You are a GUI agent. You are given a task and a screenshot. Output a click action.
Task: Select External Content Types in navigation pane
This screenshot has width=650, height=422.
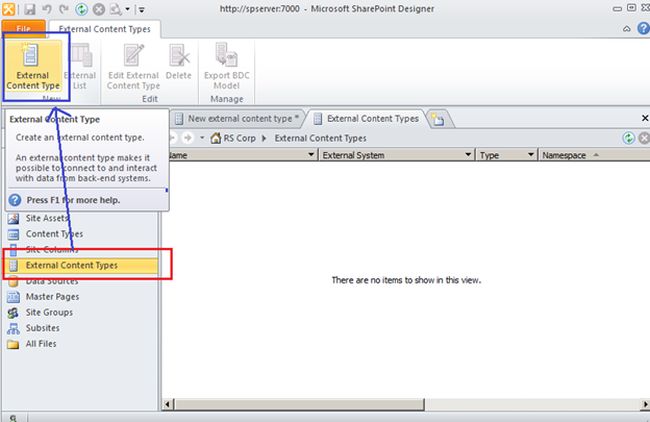pos(82,265)
